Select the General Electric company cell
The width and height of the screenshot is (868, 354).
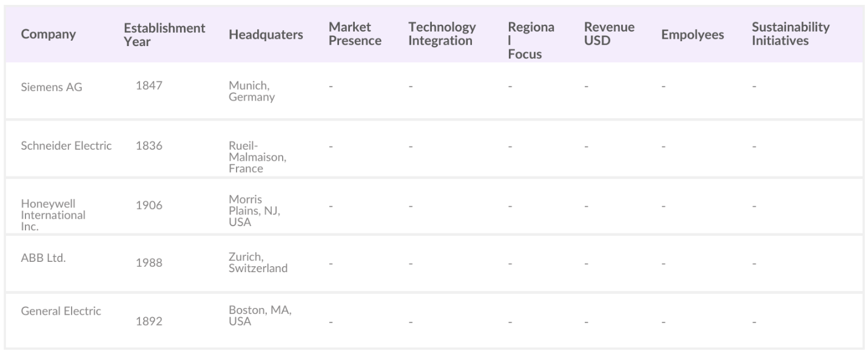click(61, 311)
